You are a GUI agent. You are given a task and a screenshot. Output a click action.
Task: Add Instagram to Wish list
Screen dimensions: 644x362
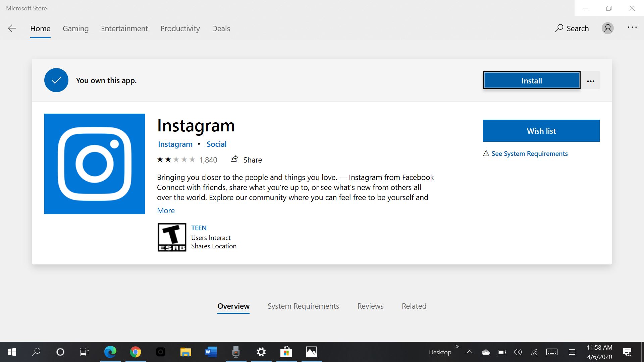coord(541,131)
